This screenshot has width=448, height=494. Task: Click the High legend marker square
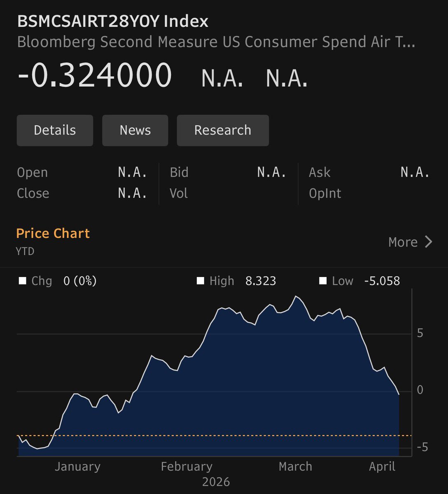pos(201,281)
